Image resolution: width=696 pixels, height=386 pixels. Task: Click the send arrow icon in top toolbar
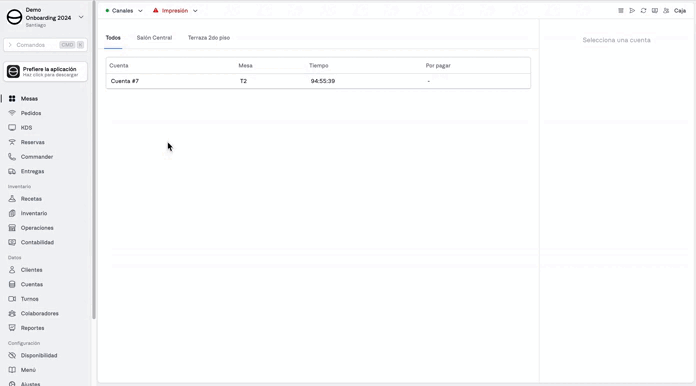(632, 11)
